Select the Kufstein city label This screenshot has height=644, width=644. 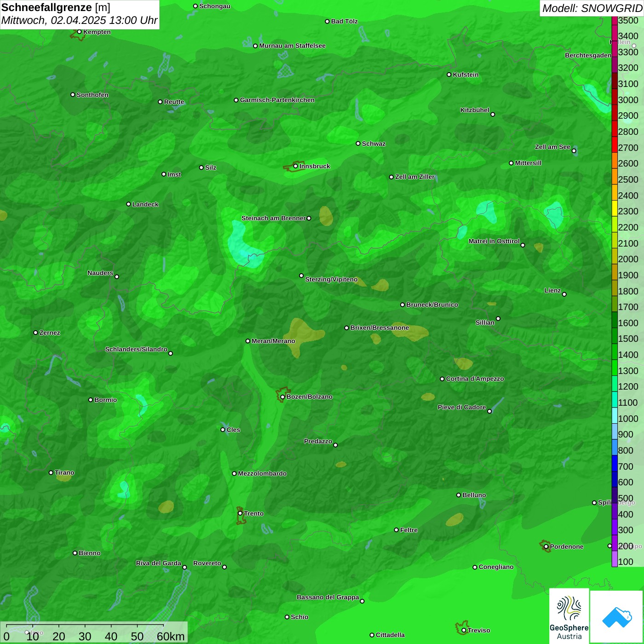[x=466, y=75]
